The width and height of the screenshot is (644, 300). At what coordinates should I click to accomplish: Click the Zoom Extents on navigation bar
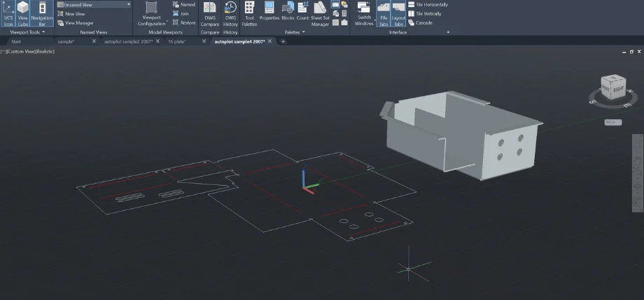click(x=638, y=170)
